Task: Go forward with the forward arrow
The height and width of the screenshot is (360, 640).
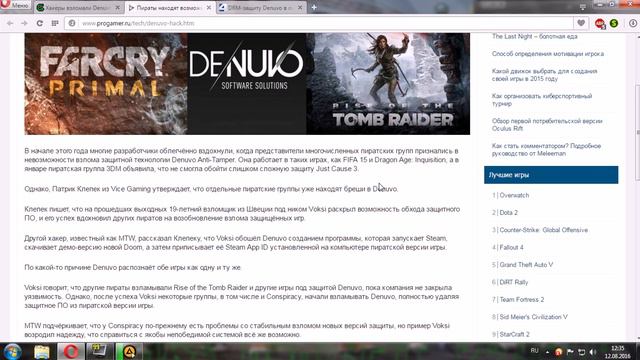Action: [x=24, y=23]
